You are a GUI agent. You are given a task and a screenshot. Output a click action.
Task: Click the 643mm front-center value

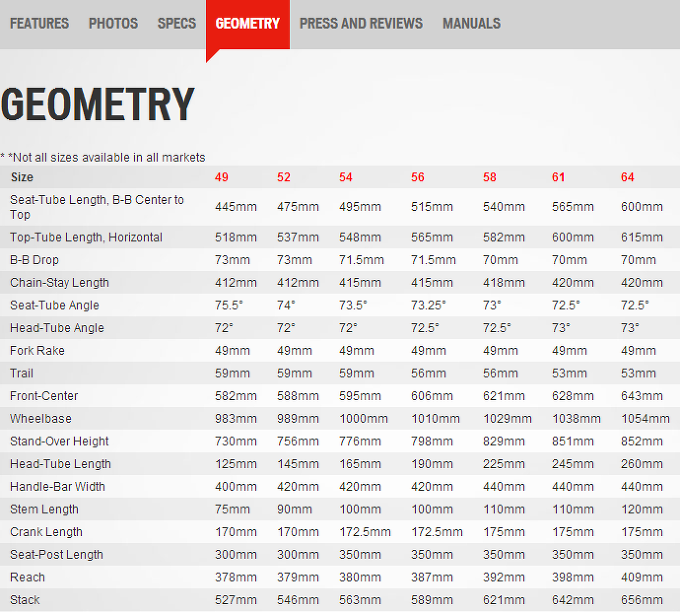pyautogui.click(x=641, y=396)
